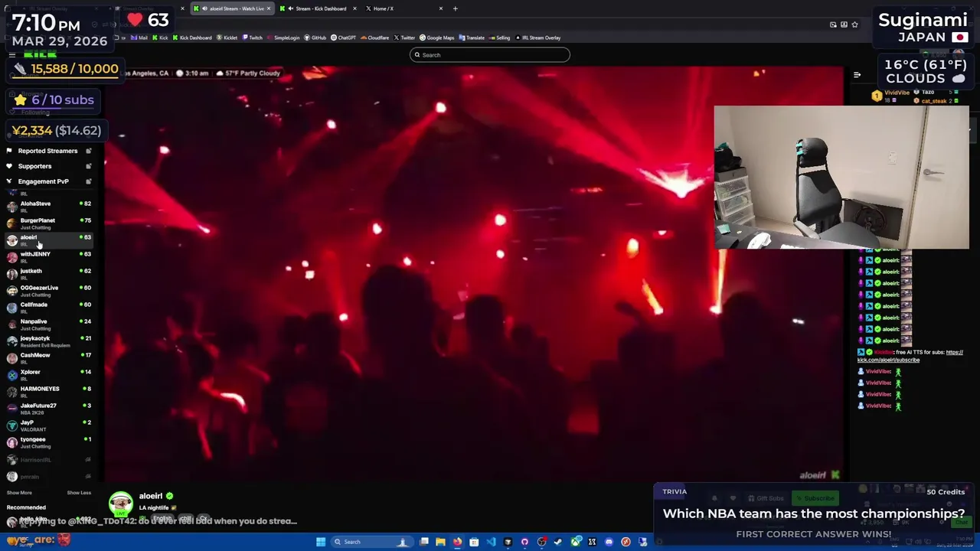Open Supporters external link icon
980x551 pixels.
(88, 166)
